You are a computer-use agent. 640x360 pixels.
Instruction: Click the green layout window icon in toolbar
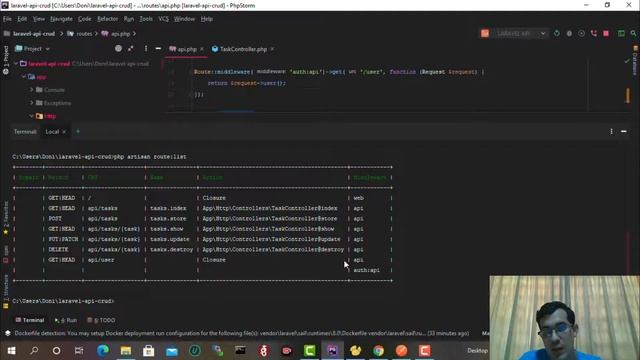(621, 33)
